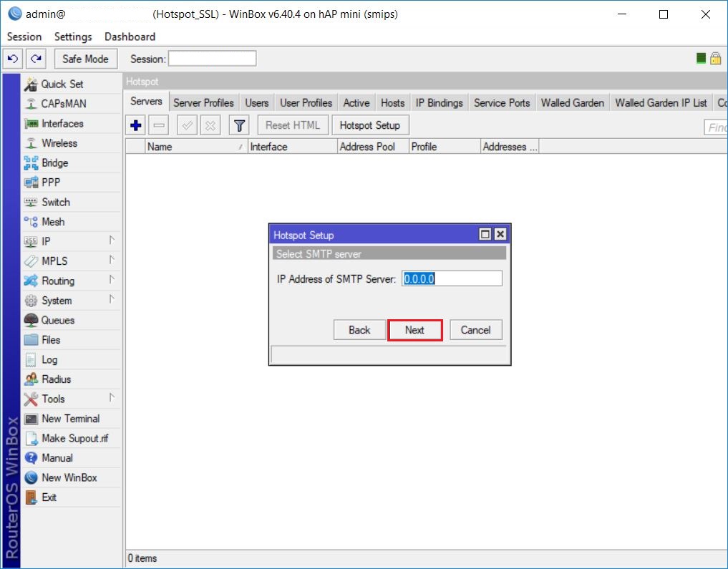Click the redo arrow button
This screenshot has width=728, height=569.
click(x=36, y=59)
